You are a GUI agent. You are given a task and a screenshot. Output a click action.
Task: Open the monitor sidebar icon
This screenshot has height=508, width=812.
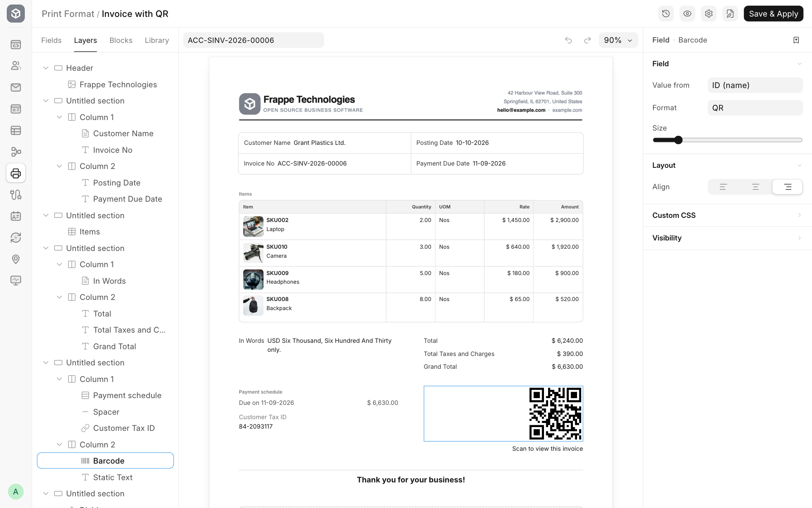click(x=16, y=280)
